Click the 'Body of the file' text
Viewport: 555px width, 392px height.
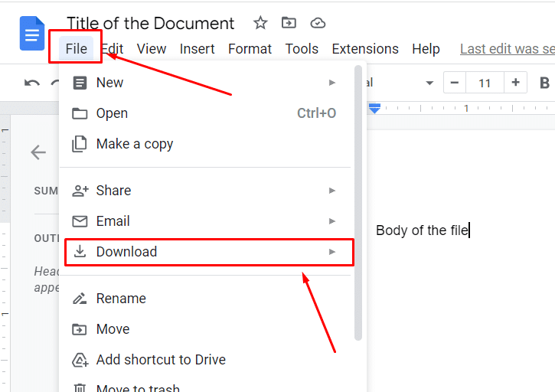click(422, 230)
